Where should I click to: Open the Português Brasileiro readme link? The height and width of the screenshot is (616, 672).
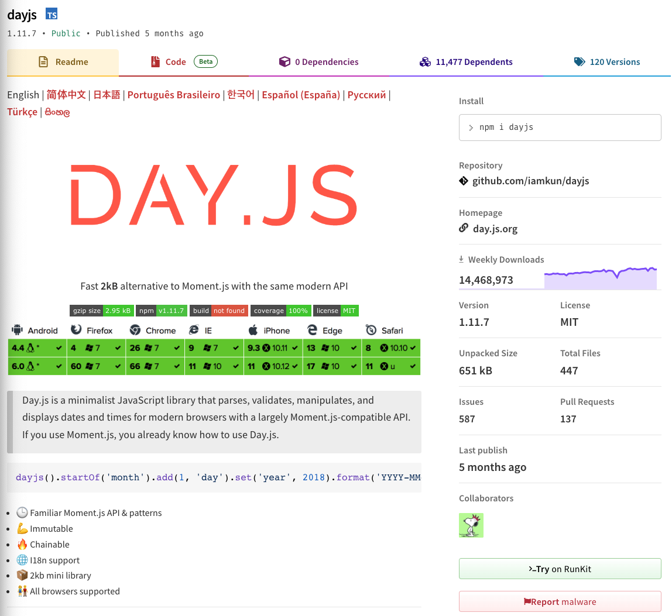coord(174,95)
